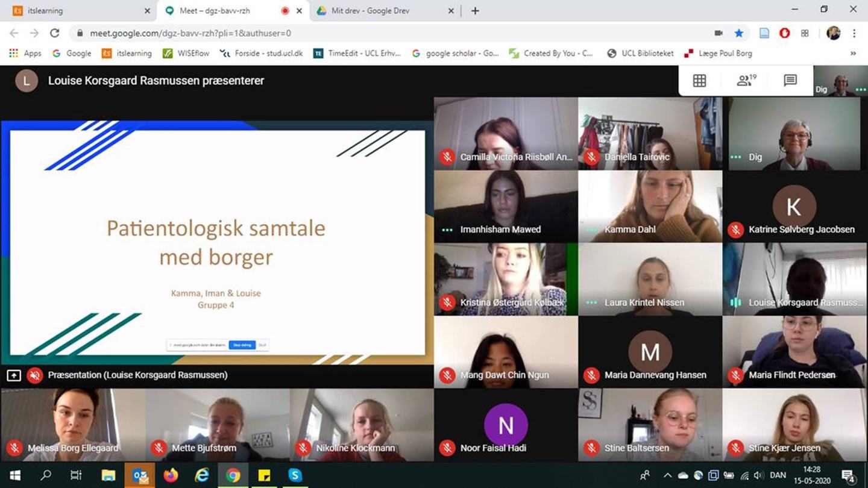Click the muted mic icon on Noor Faisal Hadi
The width and height of the screenshot is (868, 488).
[x=447, y=448]
